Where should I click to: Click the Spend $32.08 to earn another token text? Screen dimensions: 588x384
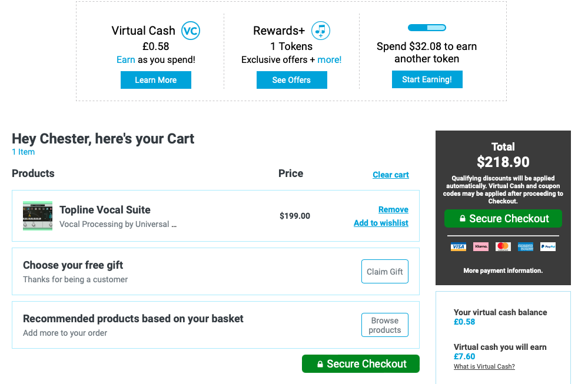[x=427, y=52]
